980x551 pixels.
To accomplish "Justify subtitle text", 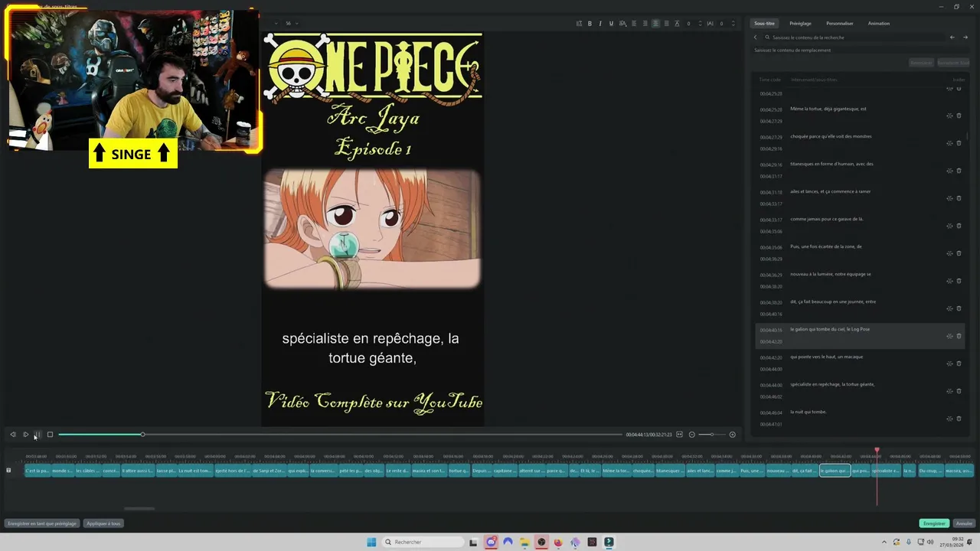I will (666, 24).
